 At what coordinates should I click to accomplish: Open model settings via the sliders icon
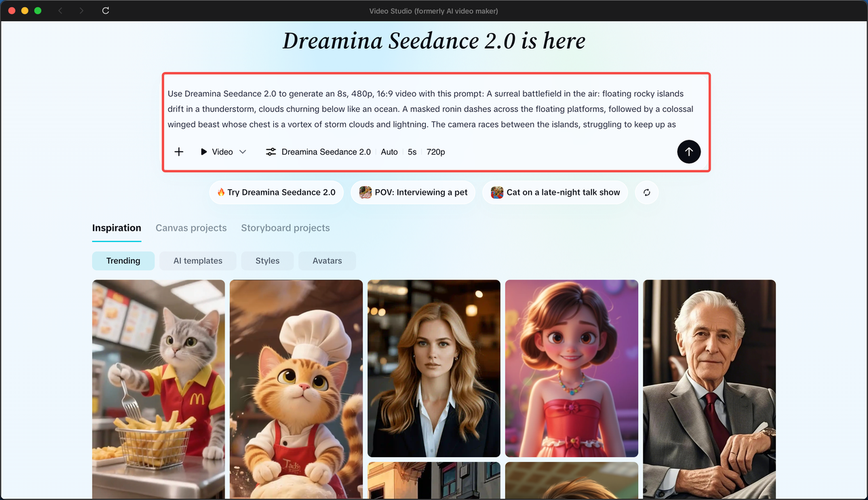pyautogui.click(x=271, y=152)
